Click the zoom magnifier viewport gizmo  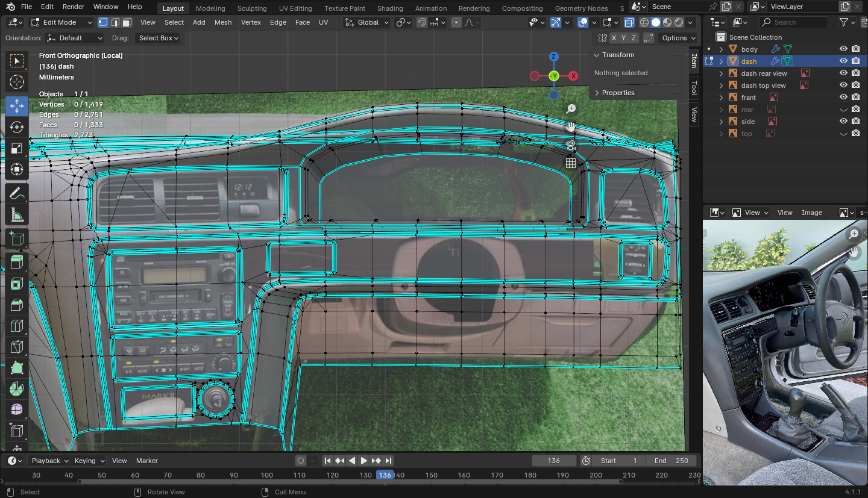(570, 109)
